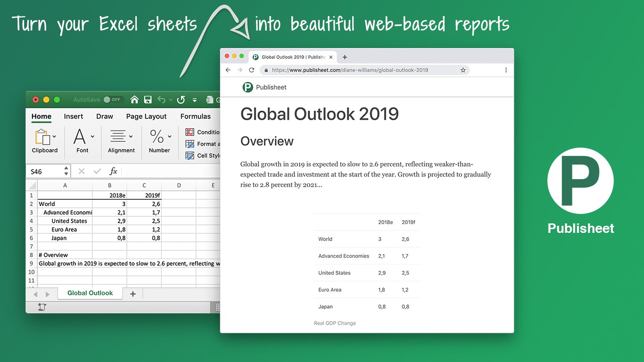This screenshot has height=362, width=644.
Task: Click the browser Back arrow
Action: tap(228, 70)
